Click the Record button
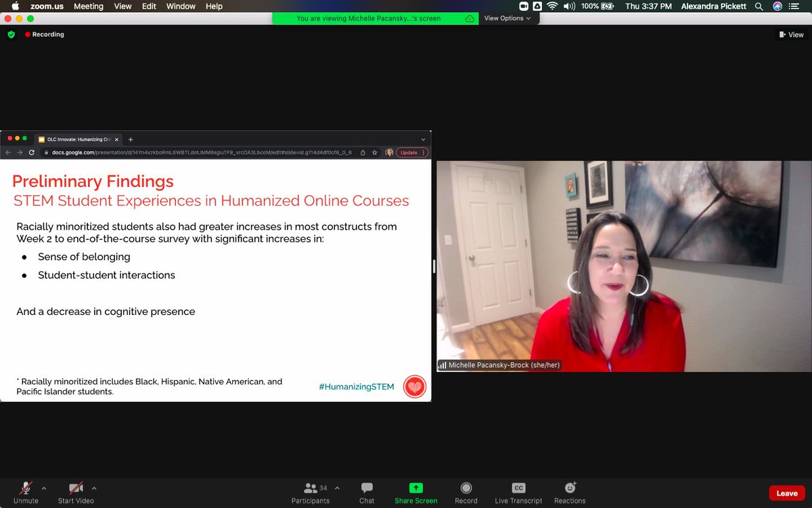 (466, 492)
